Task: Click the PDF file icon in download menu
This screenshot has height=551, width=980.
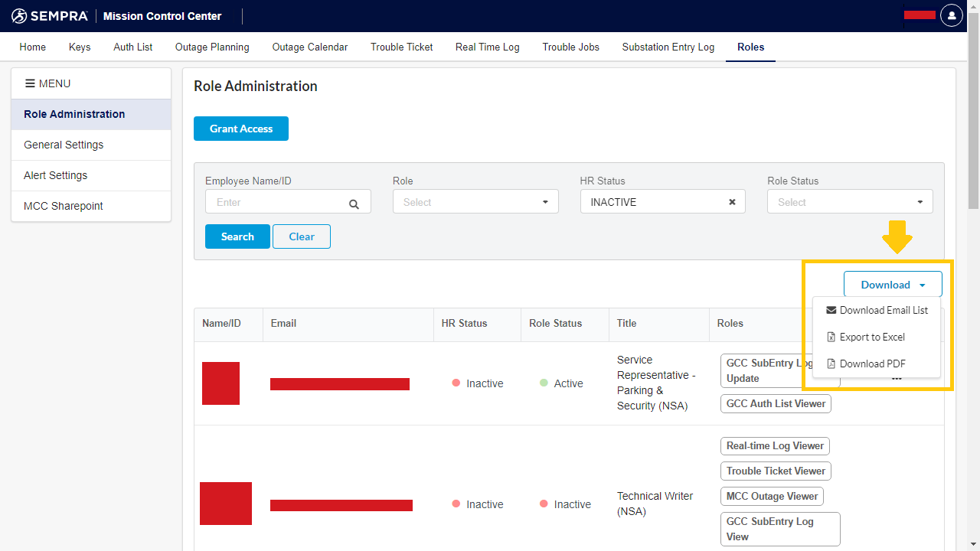Action: (831, 364)
